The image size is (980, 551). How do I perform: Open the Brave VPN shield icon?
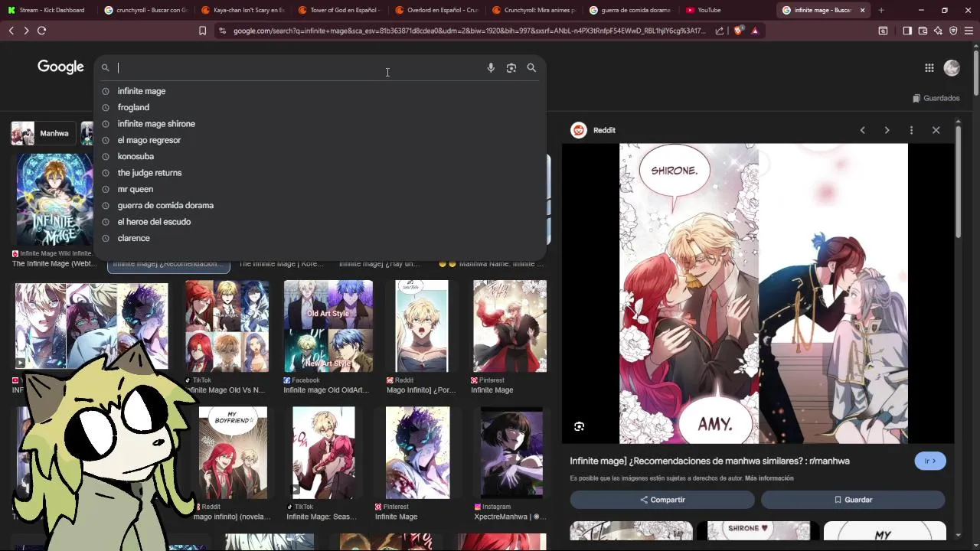tap(953, 31)
